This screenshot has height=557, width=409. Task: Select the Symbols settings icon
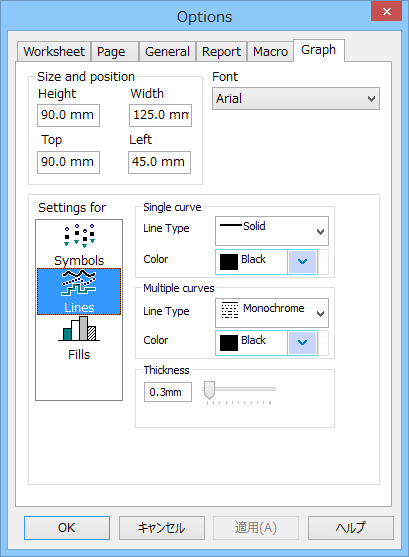tap(79, 235)
